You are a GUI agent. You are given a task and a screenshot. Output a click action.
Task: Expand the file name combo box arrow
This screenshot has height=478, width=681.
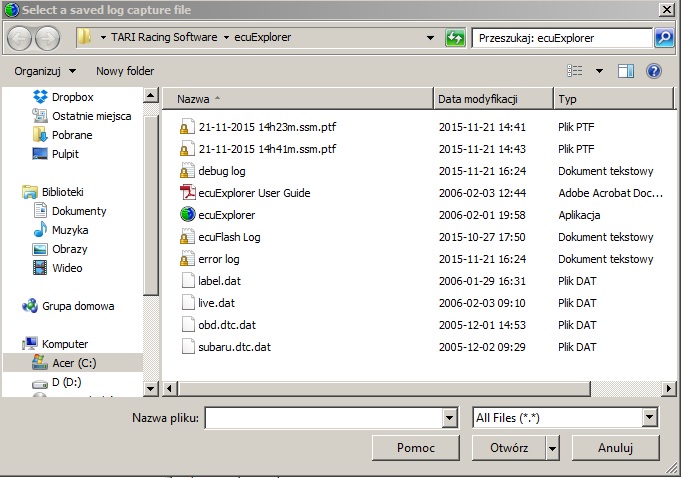click(449, 418)
